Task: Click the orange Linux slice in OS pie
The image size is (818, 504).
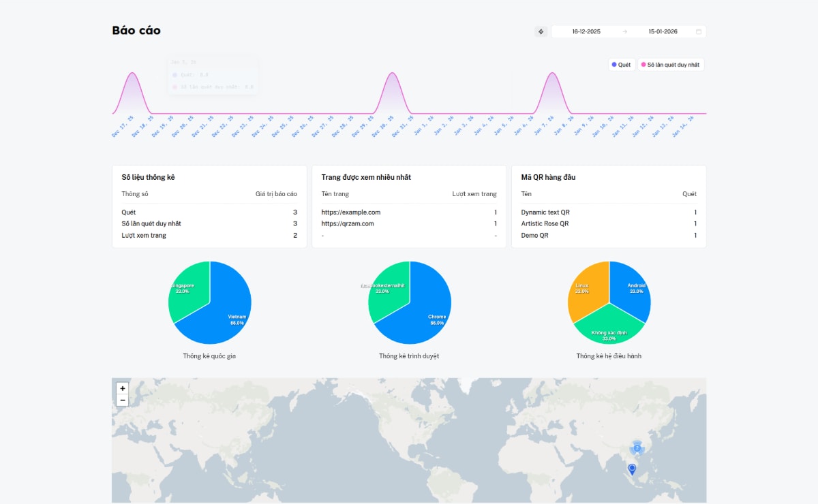Action: click(586, 289)
